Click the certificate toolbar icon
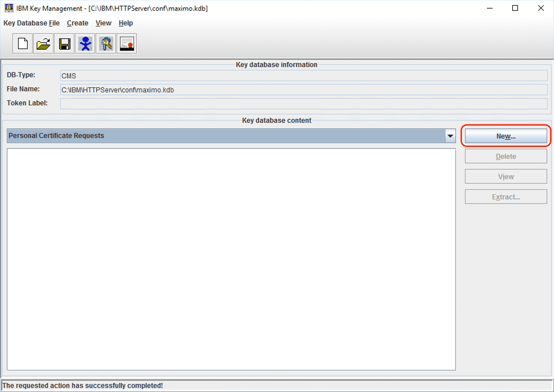 coord(127,44)
